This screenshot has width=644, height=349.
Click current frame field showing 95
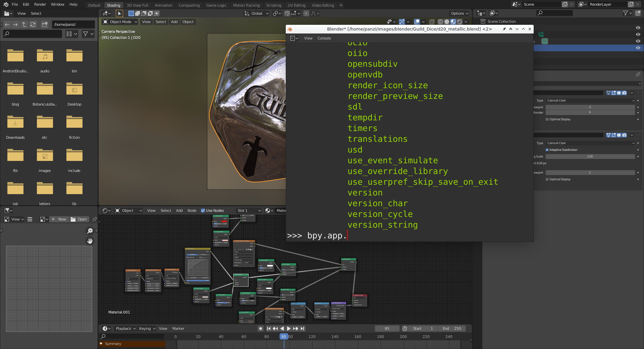[x=387, y=329]
